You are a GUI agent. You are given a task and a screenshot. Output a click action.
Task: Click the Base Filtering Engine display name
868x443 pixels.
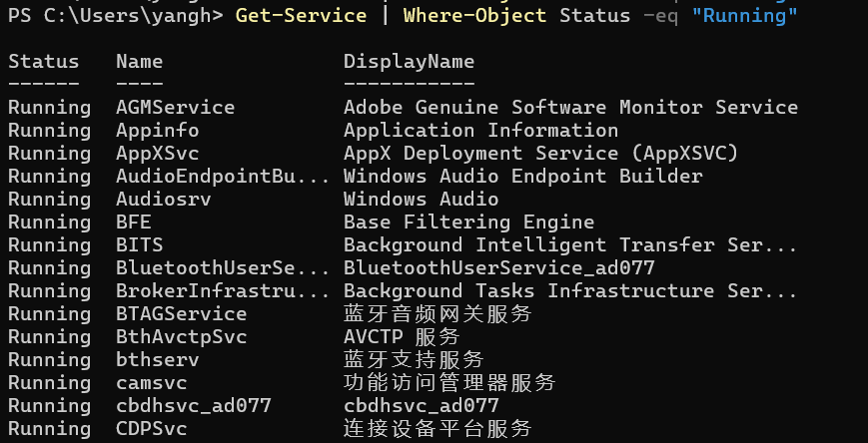(468, 221)
